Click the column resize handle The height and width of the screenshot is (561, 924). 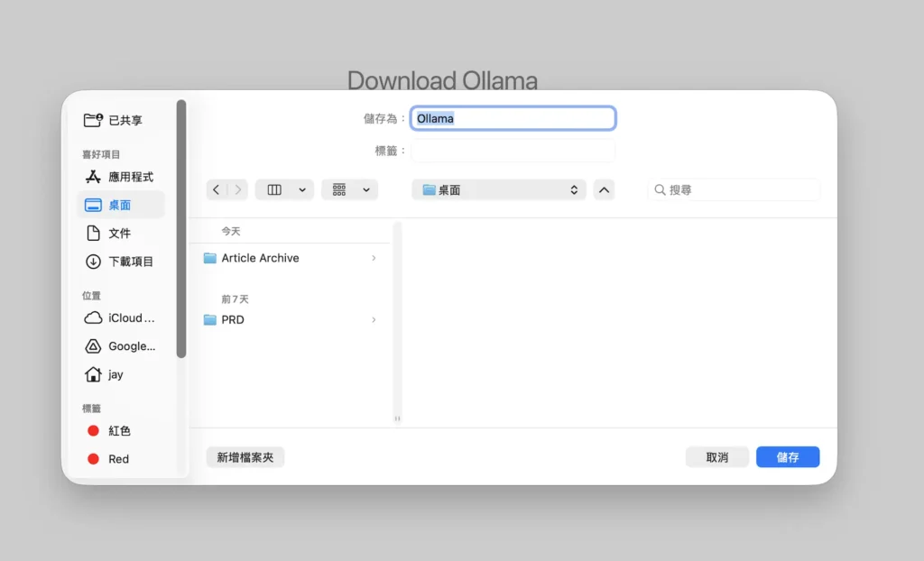point(397,418)
